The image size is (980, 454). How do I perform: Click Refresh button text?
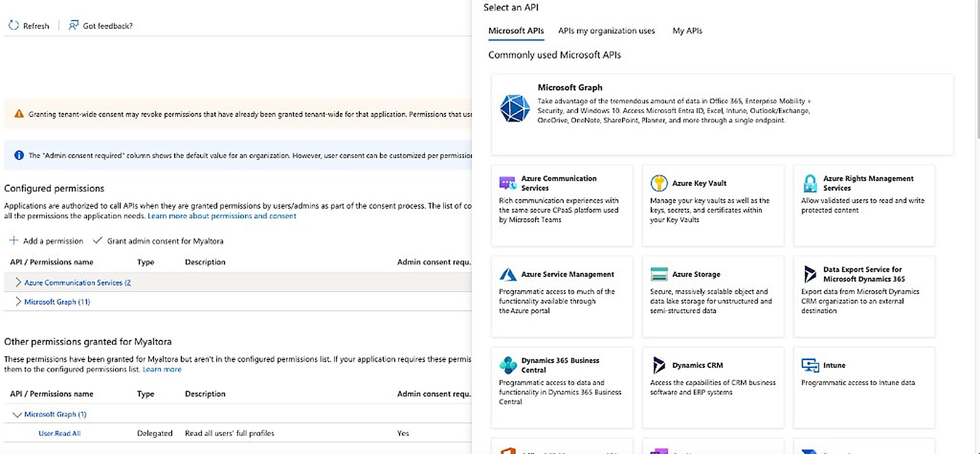click(36, 26)
